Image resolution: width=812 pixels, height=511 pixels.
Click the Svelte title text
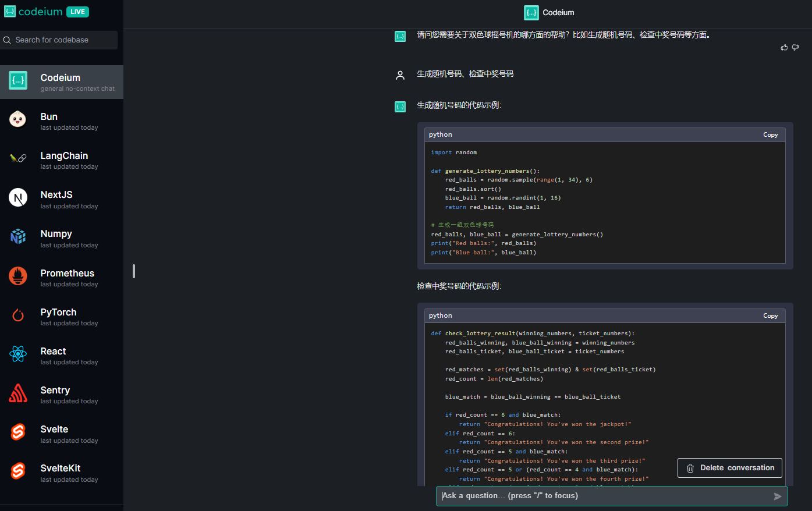point(54,429)
